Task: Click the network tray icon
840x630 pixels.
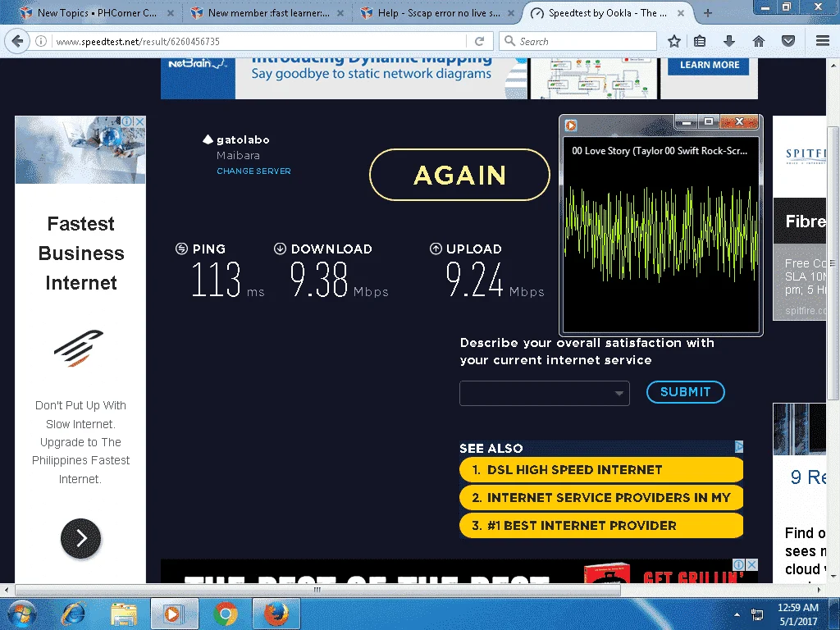Action: [x=757, y=614]
